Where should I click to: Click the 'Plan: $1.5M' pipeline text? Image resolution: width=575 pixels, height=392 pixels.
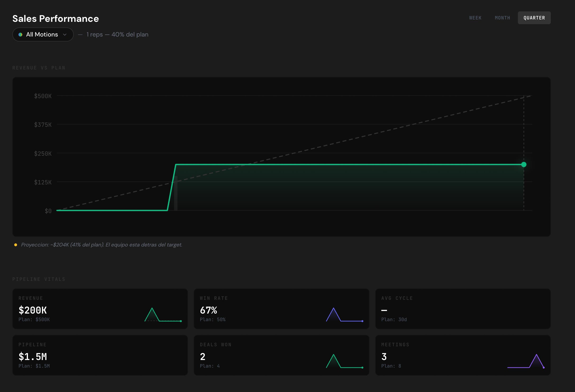coord(34,366)
